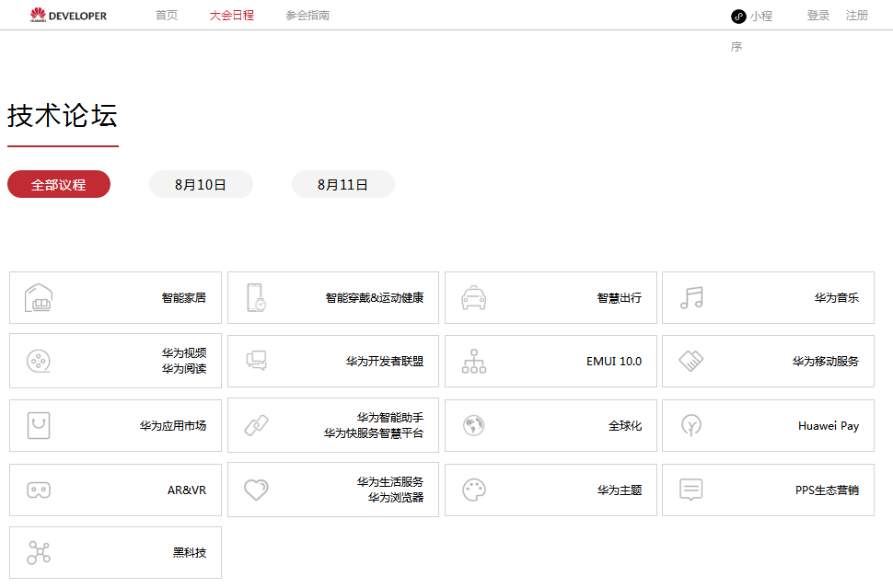This screenshot has width=893, height=588.
Task: Click the smart home sofa icon
Action: pos(39,297)
